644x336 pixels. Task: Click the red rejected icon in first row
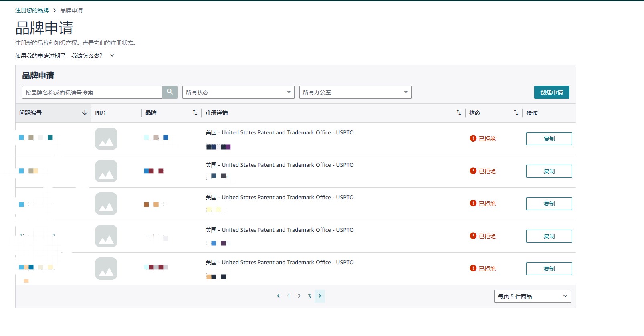(473, 138)
